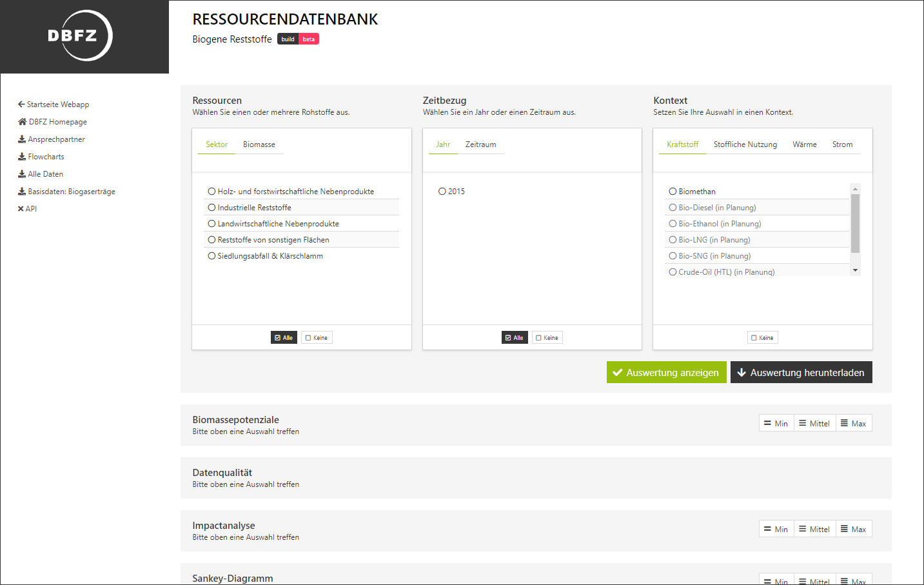Click Keine checkbox button under Zeitbezug
The height and width of the screenshot is (585, 924).
point(547,337)
